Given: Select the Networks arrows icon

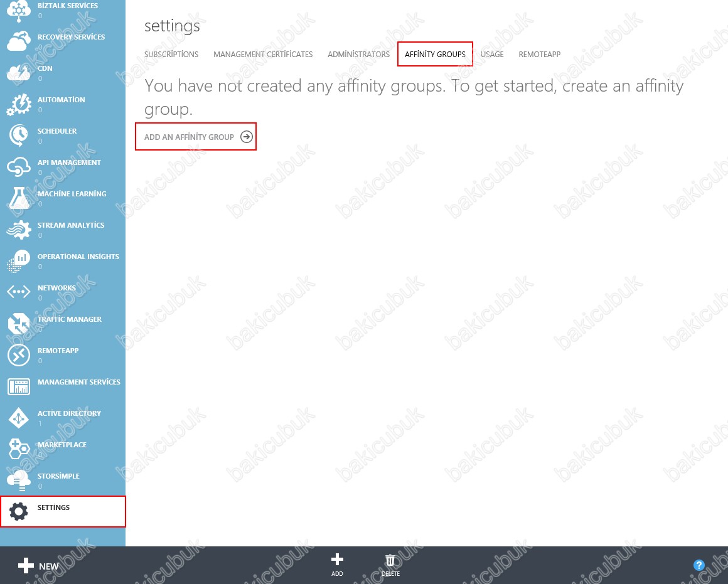Looking at the screenshot, I should coord(19,292).
